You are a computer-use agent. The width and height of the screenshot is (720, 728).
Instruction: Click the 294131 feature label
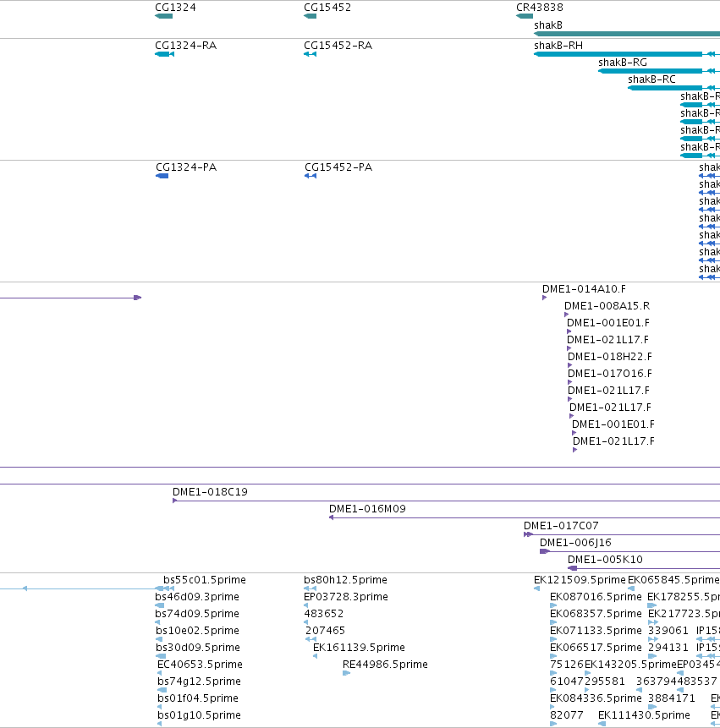click(x=668, y=647)
